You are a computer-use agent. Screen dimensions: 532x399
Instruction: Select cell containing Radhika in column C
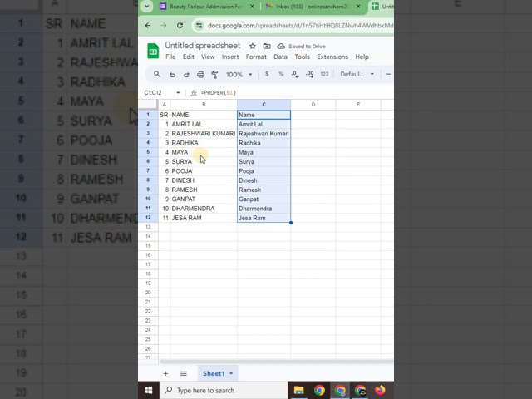(264, 143)
